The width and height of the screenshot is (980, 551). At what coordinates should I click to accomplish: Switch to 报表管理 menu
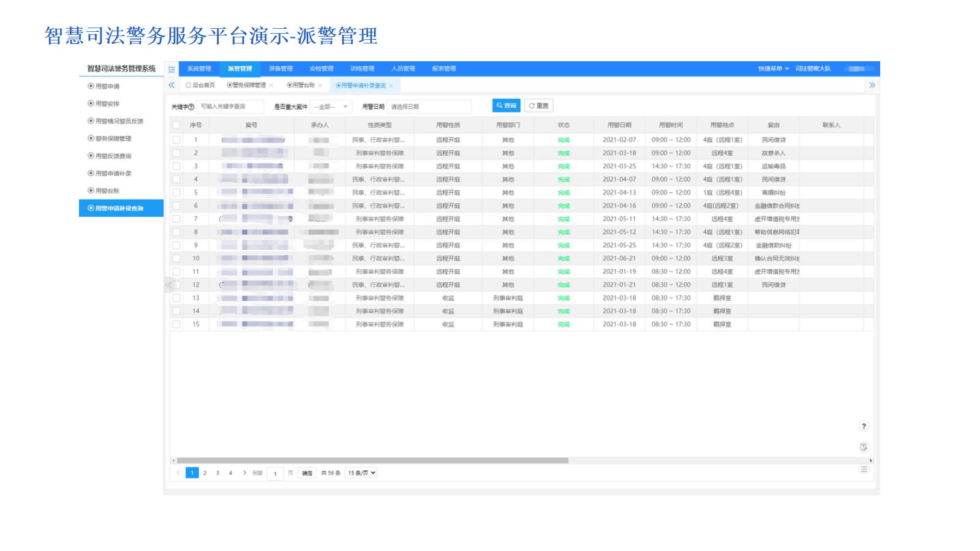(444, 69)
